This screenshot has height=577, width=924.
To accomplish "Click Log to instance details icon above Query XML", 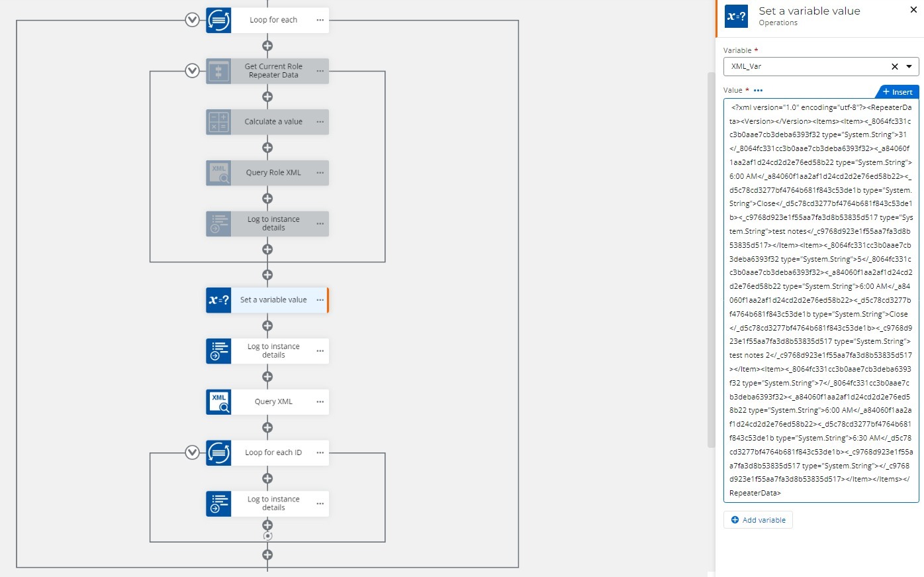I will [x=218, y=351].
